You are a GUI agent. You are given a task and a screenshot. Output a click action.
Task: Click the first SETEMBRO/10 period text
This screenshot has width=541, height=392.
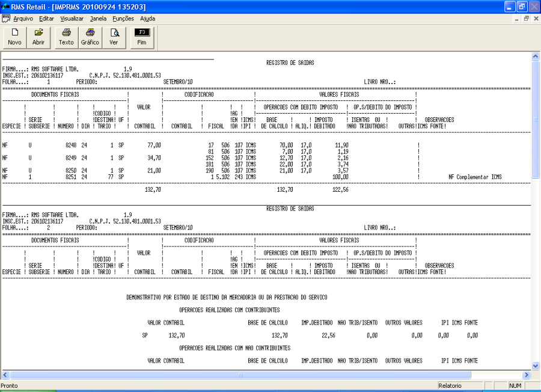(x=178, y=82)
